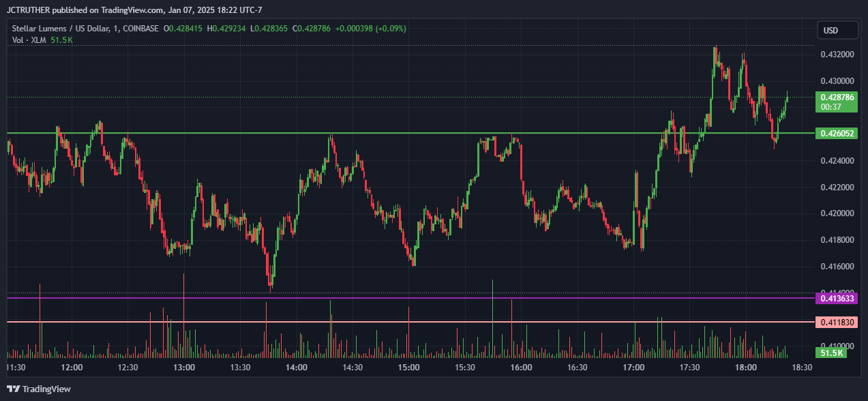Click the 0.432000 price axis label
Image resolution: width=868 pixels, height=401 pixels.
[837, 54]
